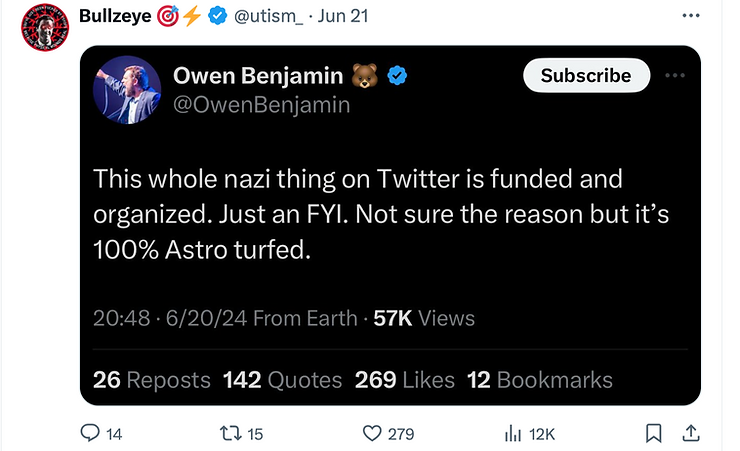The height and width of the screenshot is (451, 740).
Task: Like the tweet with heart icon
Action: (x=372, y=433)
